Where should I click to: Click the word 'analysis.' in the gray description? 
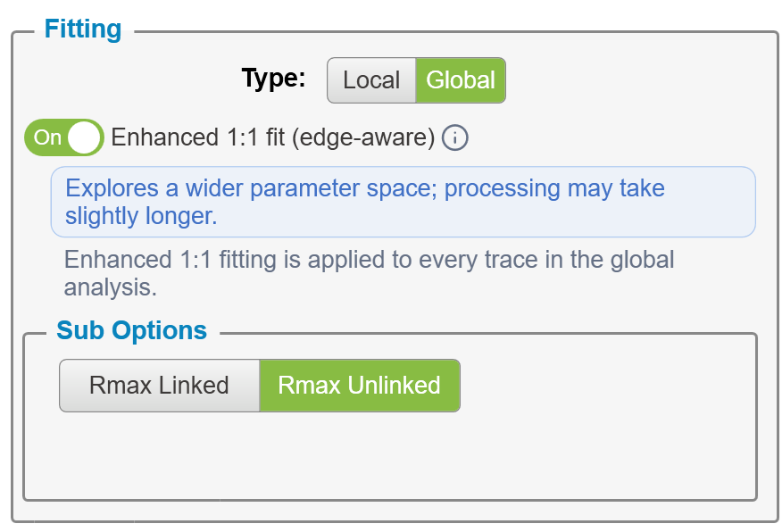tap(110, 287)
